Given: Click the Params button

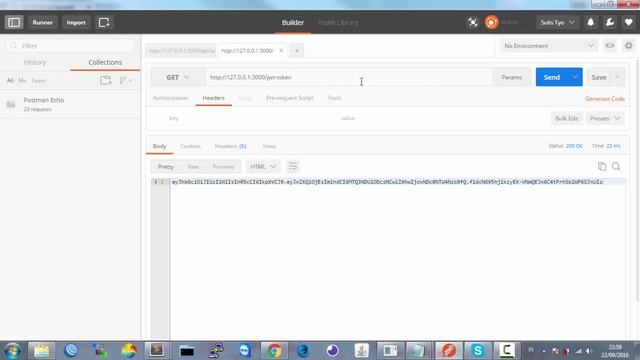Looking at the screenshot, I should (511, 77).
